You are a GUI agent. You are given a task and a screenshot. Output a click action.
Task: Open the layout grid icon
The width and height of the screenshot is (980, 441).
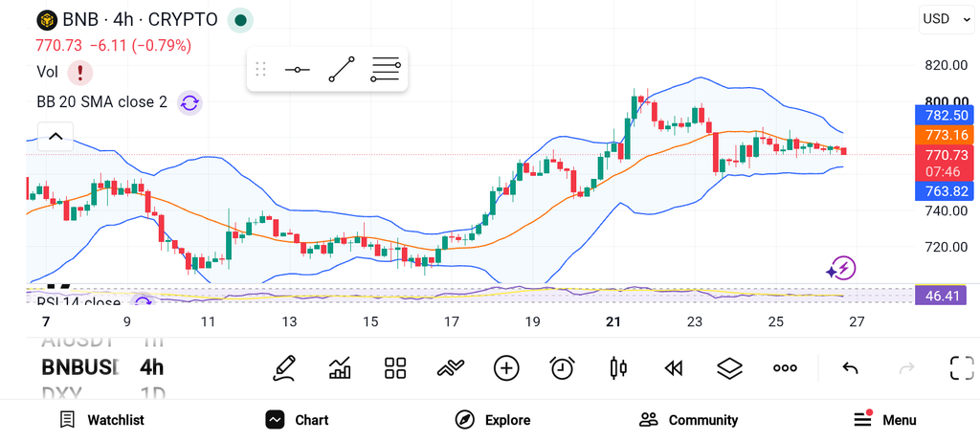pos(395,368)
